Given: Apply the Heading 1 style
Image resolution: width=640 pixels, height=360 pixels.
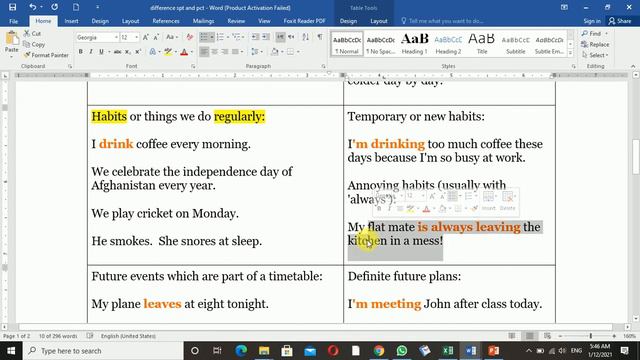Looking at the screenshot, I should 414,44.
